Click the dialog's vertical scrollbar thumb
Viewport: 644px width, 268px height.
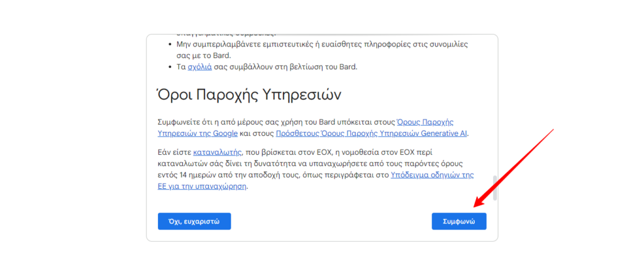click(495, 187)
